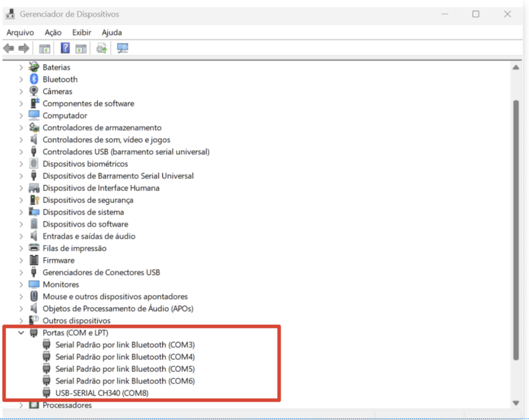529x420 pixels.
Task: Click the Controladores de armazenamento icon
Action: click(x=34, y=127)
